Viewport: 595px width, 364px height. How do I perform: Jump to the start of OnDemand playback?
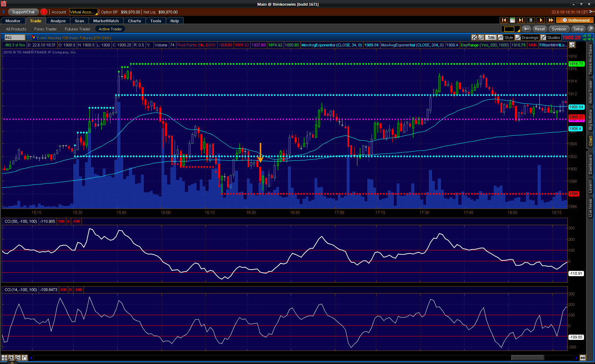tap(504, 20)
